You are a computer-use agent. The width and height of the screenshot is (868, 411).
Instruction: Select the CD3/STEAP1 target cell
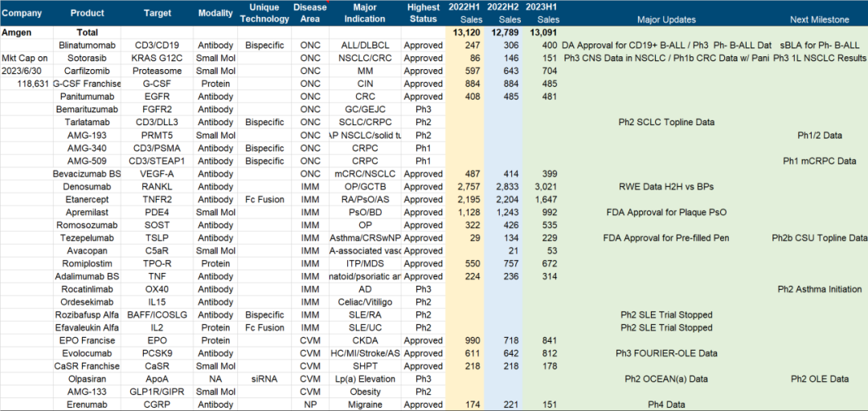click(158, 161)
